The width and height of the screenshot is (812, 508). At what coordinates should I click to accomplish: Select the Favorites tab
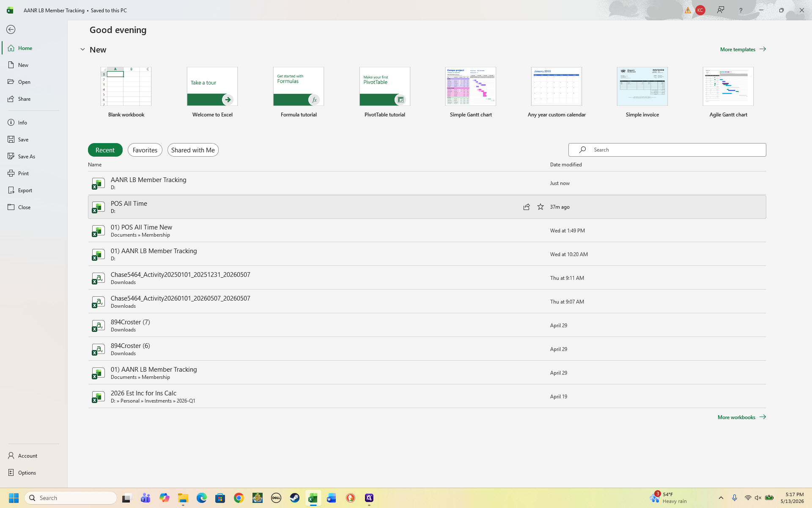(x=145, y=150)
